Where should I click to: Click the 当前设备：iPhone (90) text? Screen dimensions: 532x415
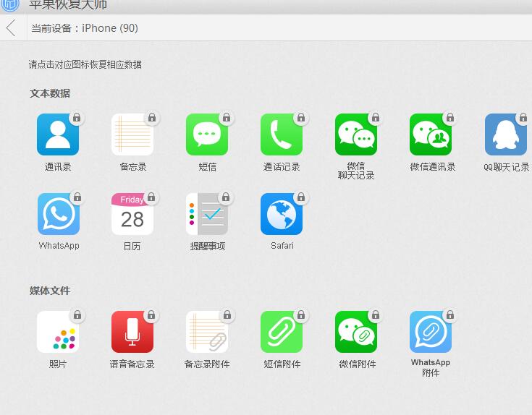pyautogui.click(x=85, y=28)
